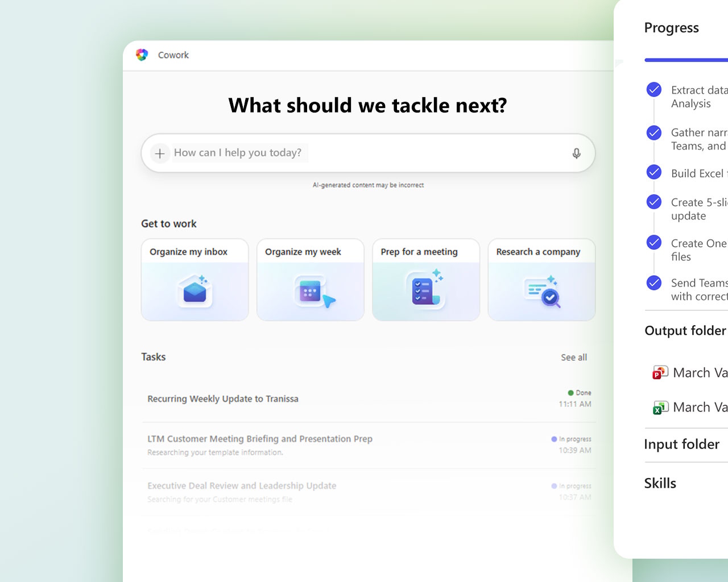The height and width of the screenshot is (582, 728).
Task: Activate the microphone voice input icon
Action: tap(576, 153)
